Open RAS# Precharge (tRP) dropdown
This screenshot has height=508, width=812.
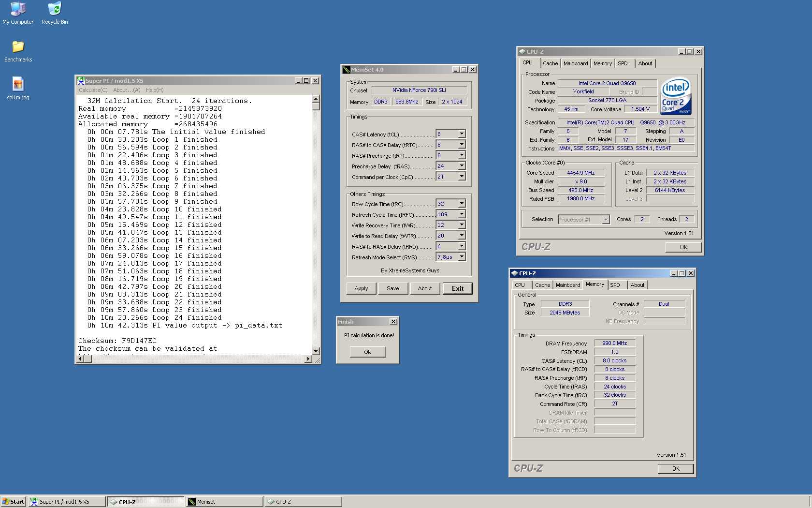(462, 155)
